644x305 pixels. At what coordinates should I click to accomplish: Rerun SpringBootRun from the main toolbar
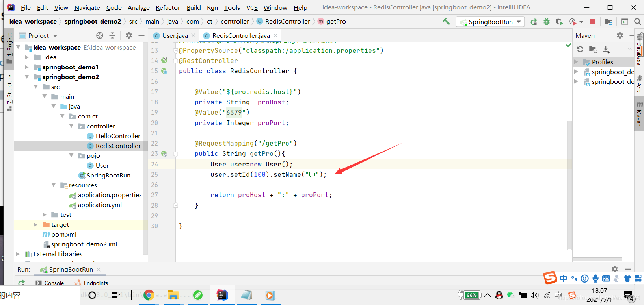point(534,22)
